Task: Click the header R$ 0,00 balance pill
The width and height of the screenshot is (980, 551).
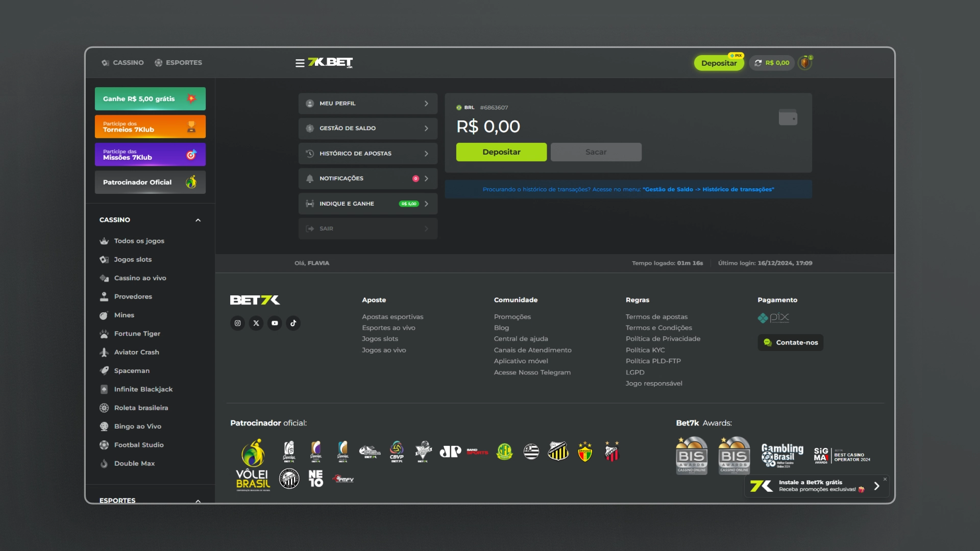Action: click(x=772, y=63)
